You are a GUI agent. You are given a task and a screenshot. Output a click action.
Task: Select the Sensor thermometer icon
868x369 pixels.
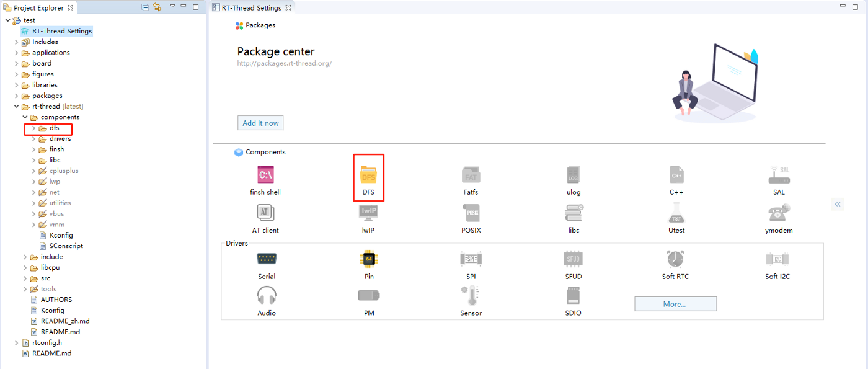[x=471, y=295]
